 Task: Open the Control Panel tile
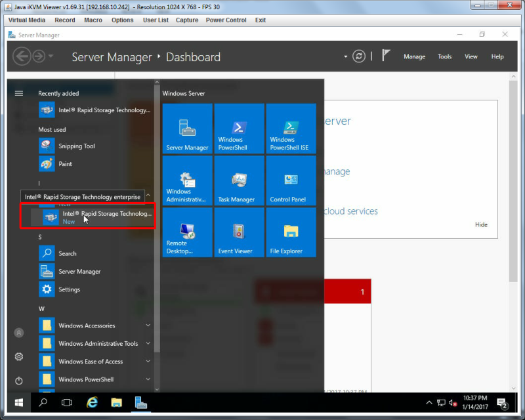coord(291,180)
